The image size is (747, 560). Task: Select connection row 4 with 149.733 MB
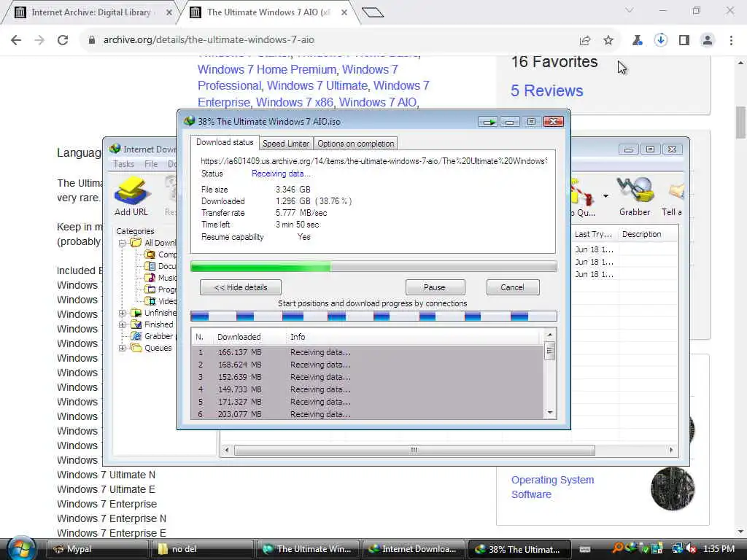tap(368, 389)
